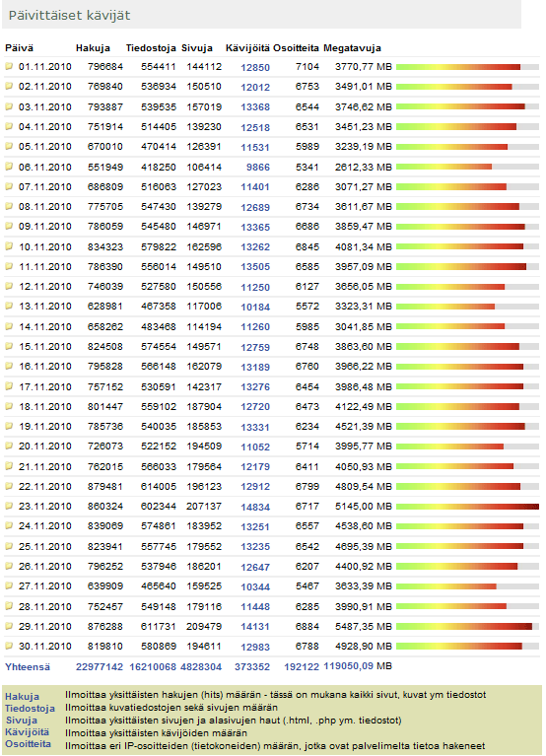The height and width of the screenshot is (756, 546).
Task: Click the Megatavuja column header
Action: tap(352, 48)
